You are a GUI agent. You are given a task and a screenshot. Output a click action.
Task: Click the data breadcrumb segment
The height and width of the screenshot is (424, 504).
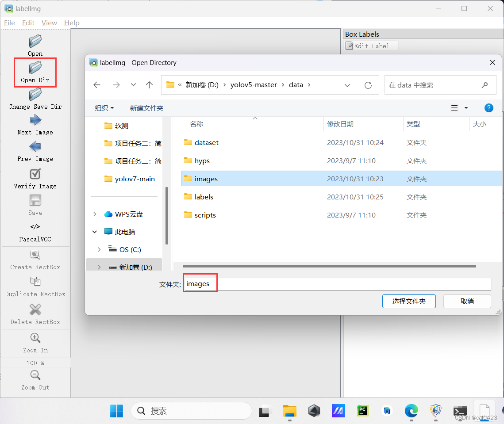[296, 85]
